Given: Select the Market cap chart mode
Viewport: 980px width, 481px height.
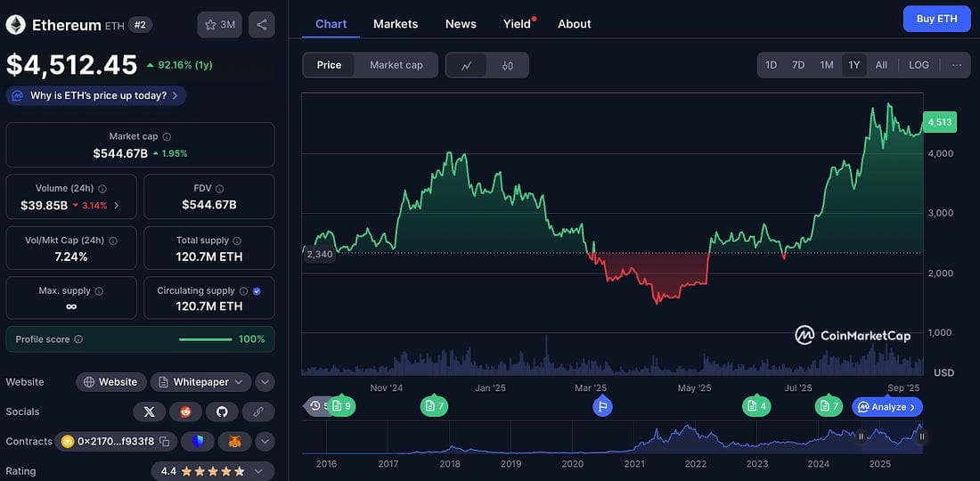Looking at the screenshot, I should coord(396,65).
